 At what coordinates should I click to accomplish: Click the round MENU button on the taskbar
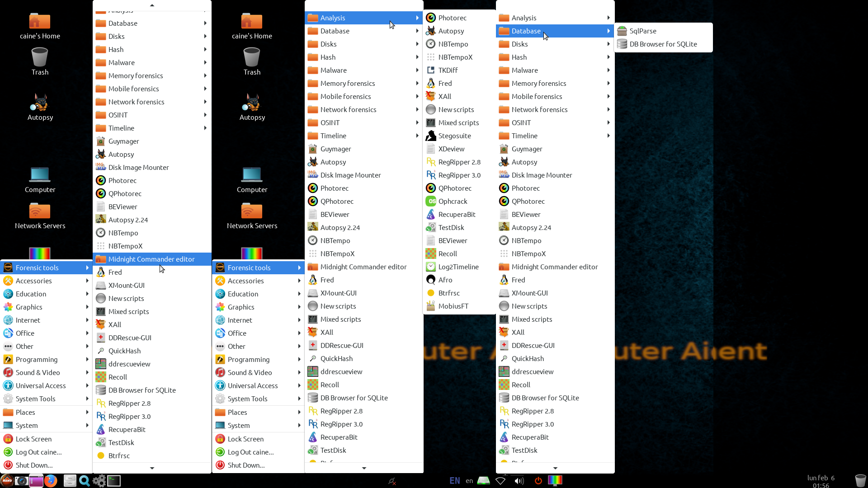(7, 480)
